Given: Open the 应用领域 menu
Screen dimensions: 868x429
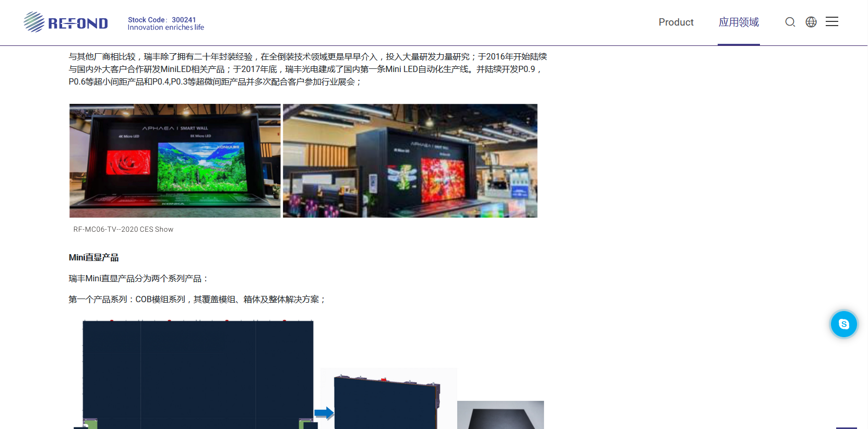Looking at the screenshot, I should [739, 22].
